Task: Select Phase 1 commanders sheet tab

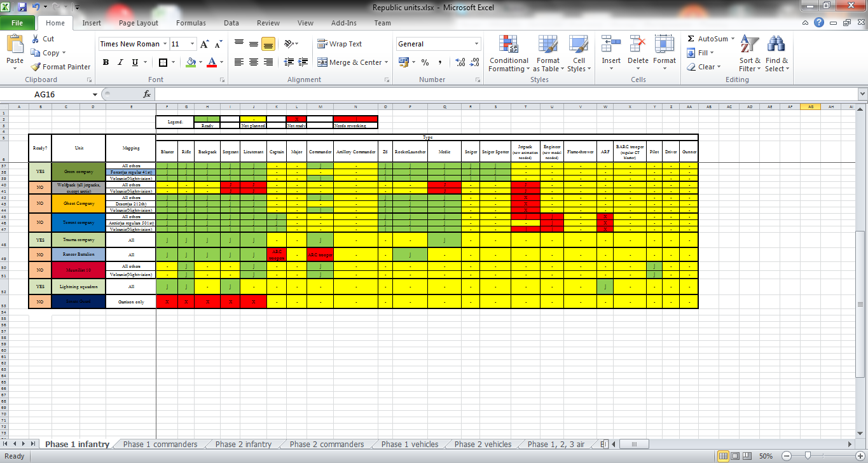Action: click(160, 444)
